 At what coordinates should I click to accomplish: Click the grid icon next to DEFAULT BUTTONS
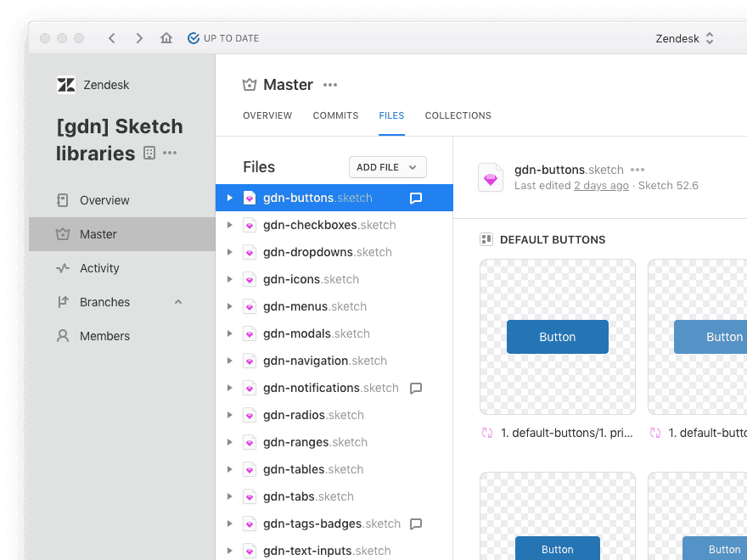pyautogui.click(x=486, y=239)
